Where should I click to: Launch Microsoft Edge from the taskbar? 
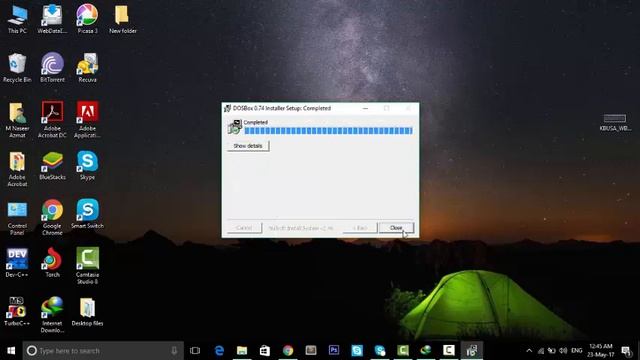click(x=219, y=350)
